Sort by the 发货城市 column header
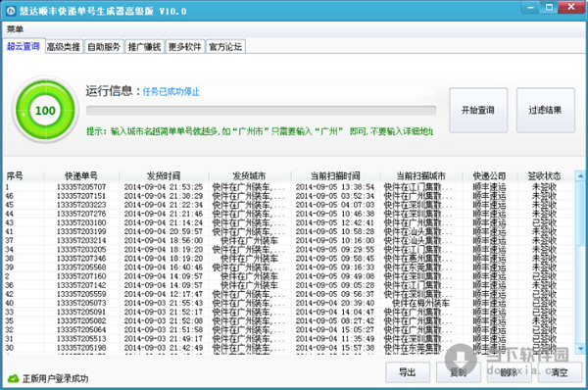 [249, 175]
